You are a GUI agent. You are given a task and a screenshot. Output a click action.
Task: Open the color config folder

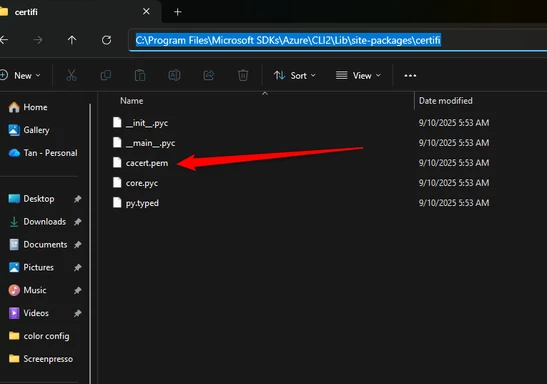[x=39, y=336]
